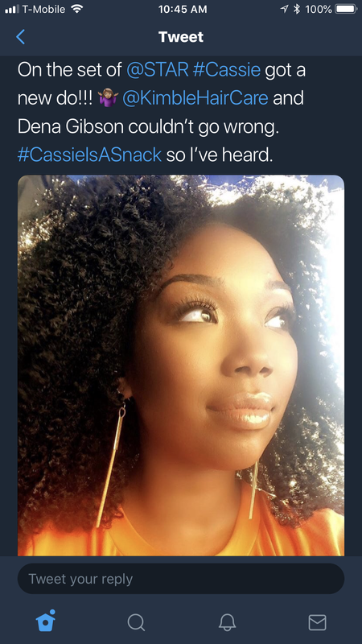
Task: Open the attached selfie photo full screen
Action: click(x=181, y=365)
